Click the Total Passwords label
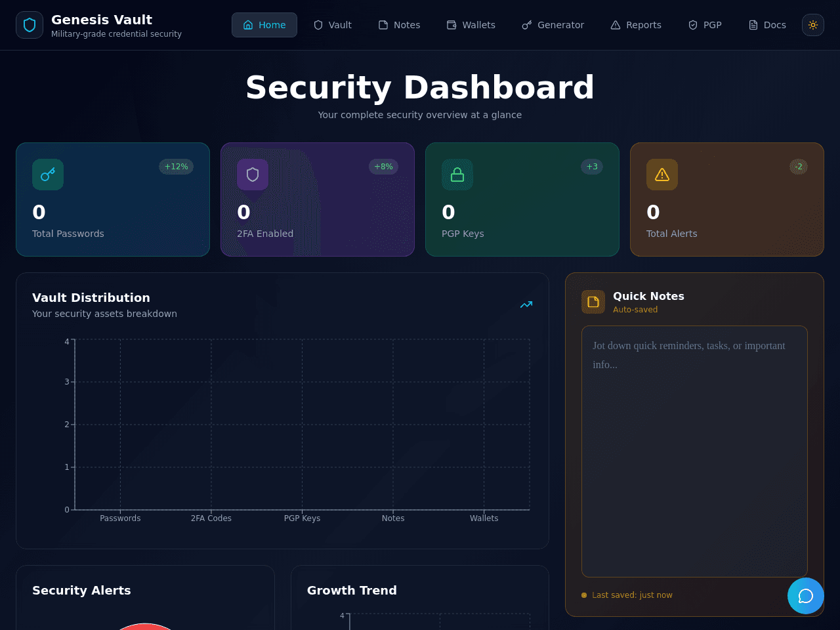The width and height of the screenshot is (840, 630). click(68, 234)
